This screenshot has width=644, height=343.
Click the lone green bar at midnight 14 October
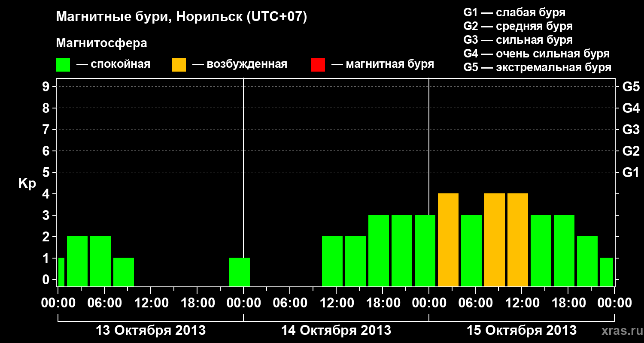[240, 272]
